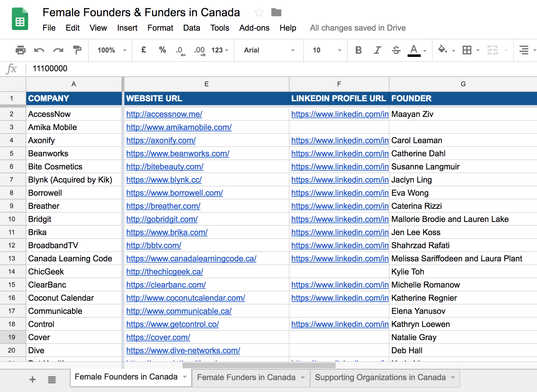This screenshot has height=392, width=537.
Task: Select the COMPANY header cell
Action: tap(74, 98)
